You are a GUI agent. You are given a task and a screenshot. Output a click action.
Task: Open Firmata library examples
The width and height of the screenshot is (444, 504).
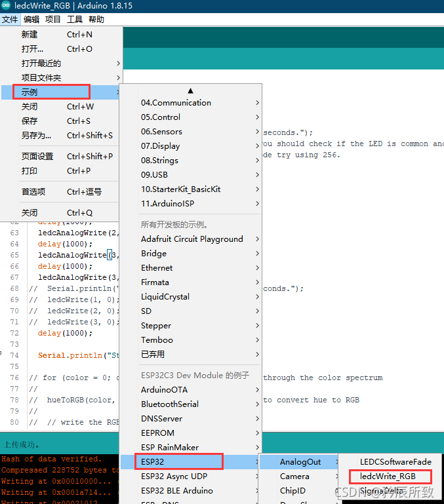[x=190, y=282]
